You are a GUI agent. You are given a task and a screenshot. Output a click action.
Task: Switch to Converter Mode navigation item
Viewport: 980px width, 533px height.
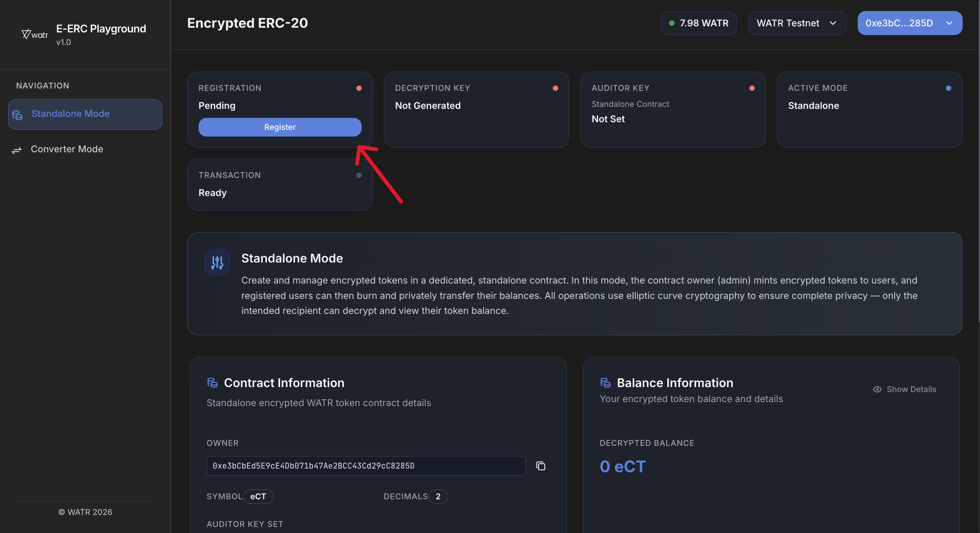pos(67,149)
